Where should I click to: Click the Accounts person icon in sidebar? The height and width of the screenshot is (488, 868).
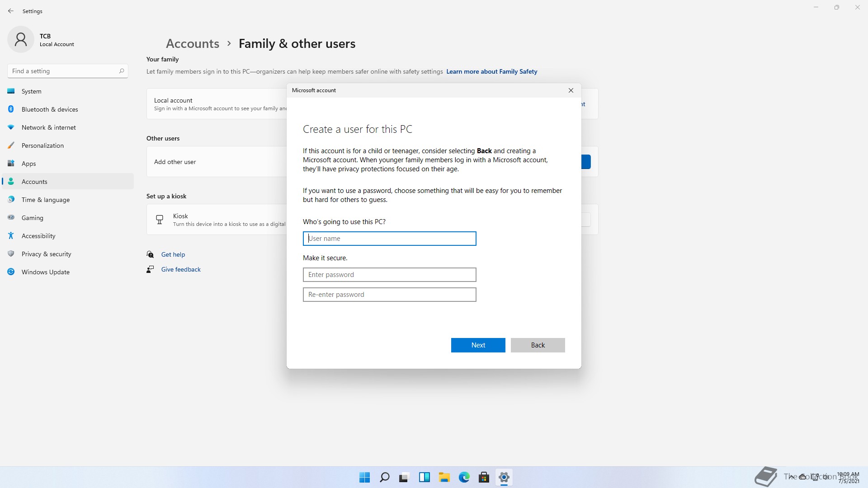pyautogui.click(x=11, y=182)
